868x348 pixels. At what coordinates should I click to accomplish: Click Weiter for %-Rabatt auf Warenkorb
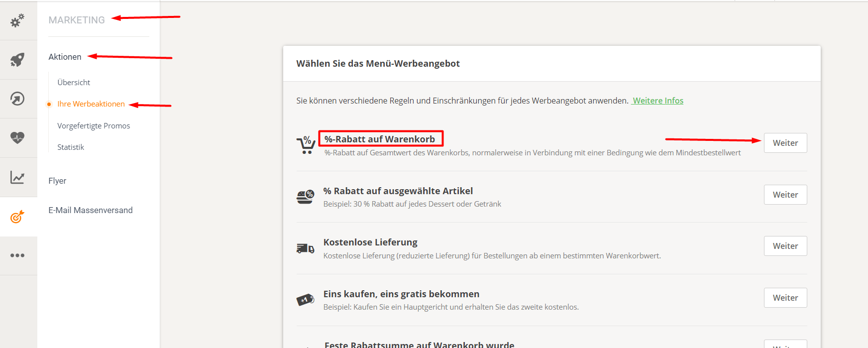[x=785, y=143]
